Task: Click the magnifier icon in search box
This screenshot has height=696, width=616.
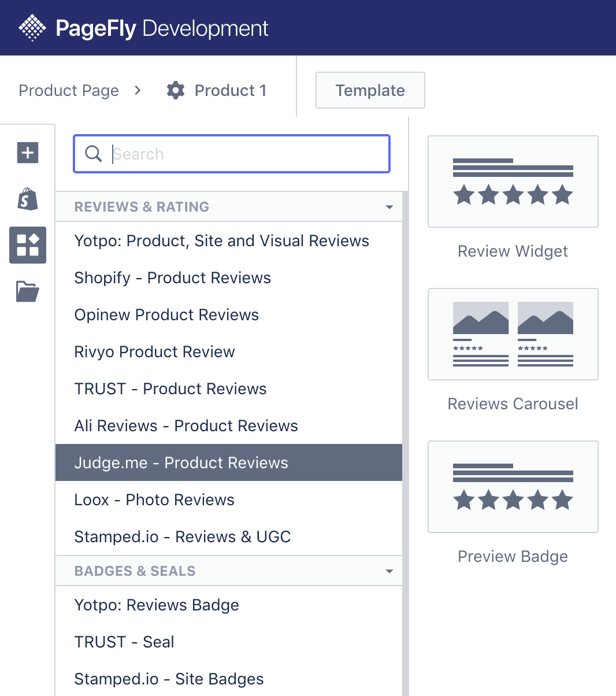Action: point(93,154)
